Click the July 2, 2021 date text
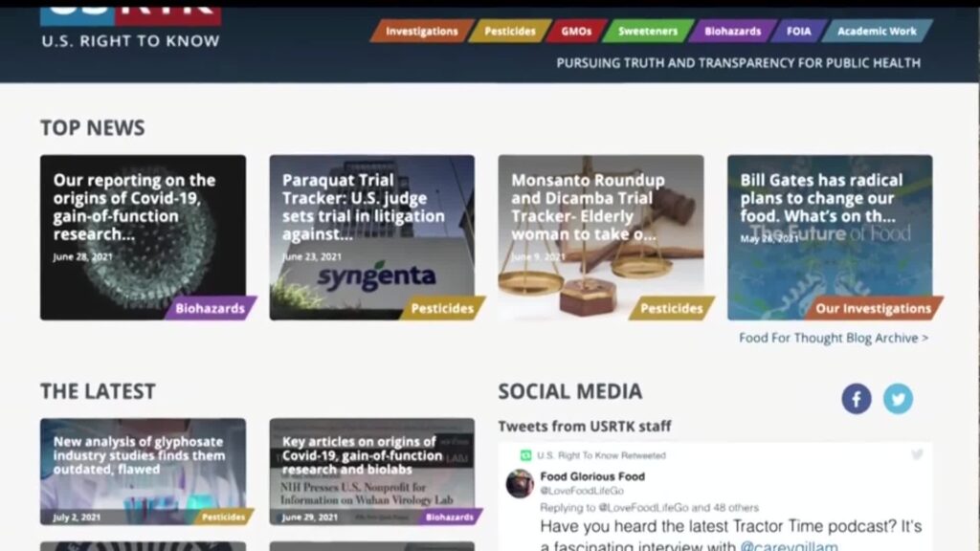 coord(77,518)
